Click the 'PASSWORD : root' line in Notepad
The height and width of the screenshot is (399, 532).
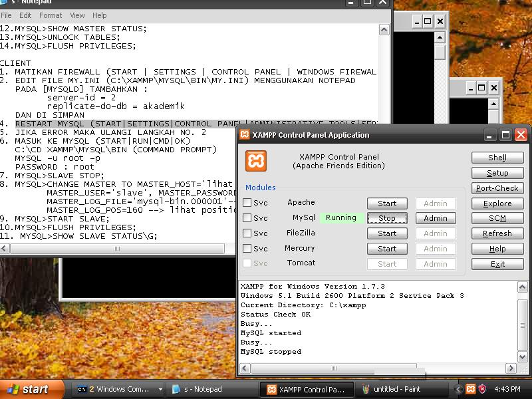55,167
